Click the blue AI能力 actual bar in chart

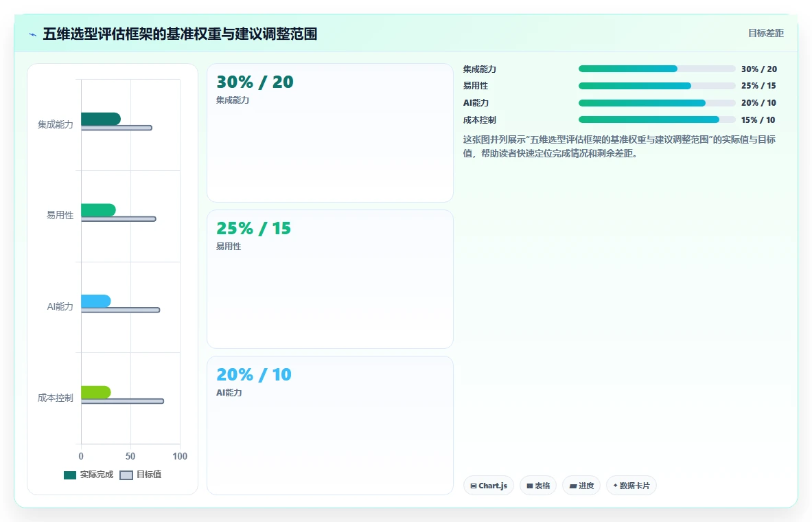96,301
